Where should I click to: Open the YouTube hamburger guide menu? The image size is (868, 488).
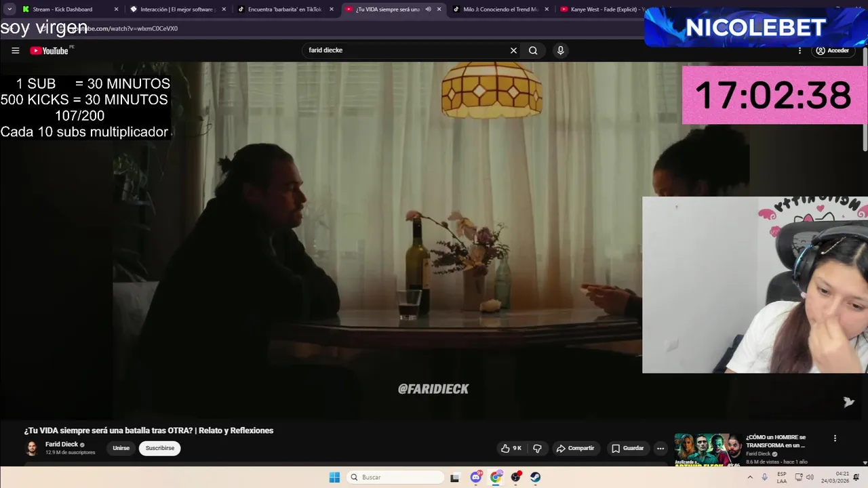click(15, 50)
